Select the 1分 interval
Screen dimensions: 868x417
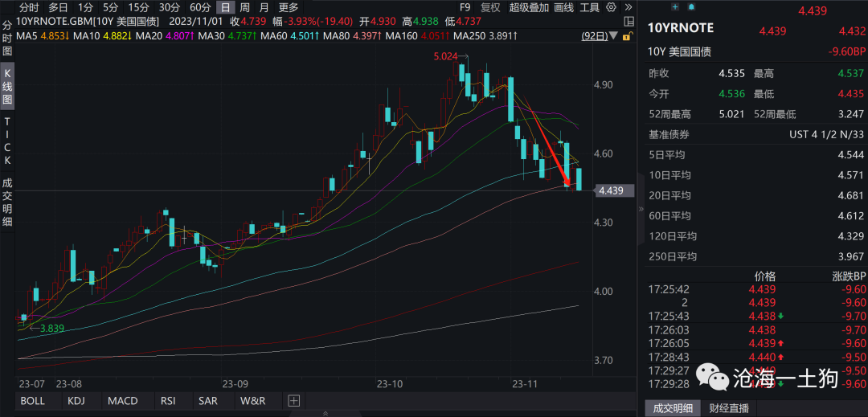(x=84, y=8)
